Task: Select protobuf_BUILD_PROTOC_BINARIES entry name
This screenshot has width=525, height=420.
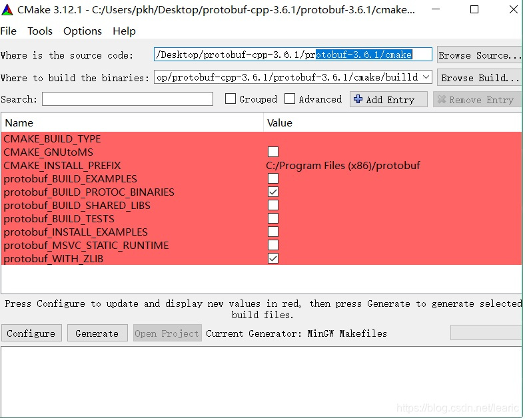Action: 89,192
